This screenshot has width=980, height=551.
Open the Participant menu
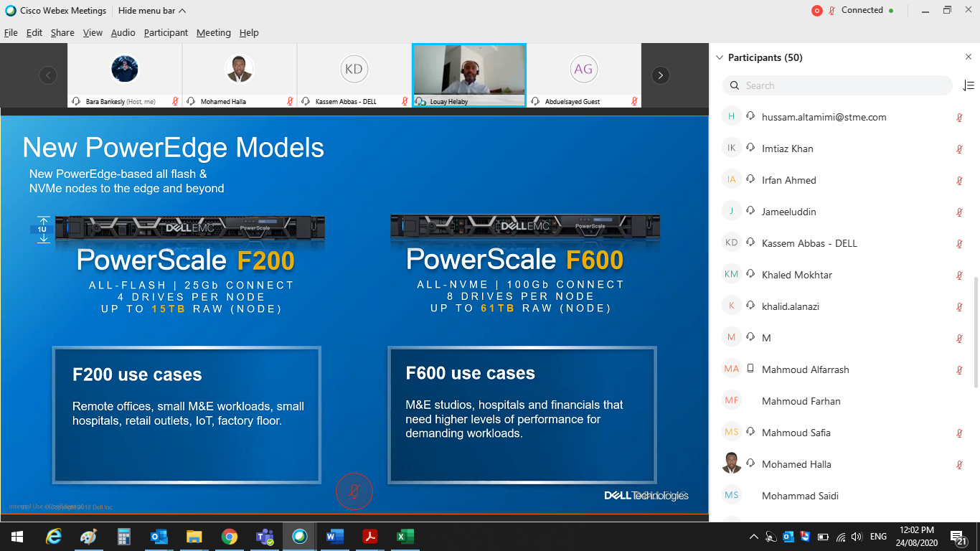(166, 33)
